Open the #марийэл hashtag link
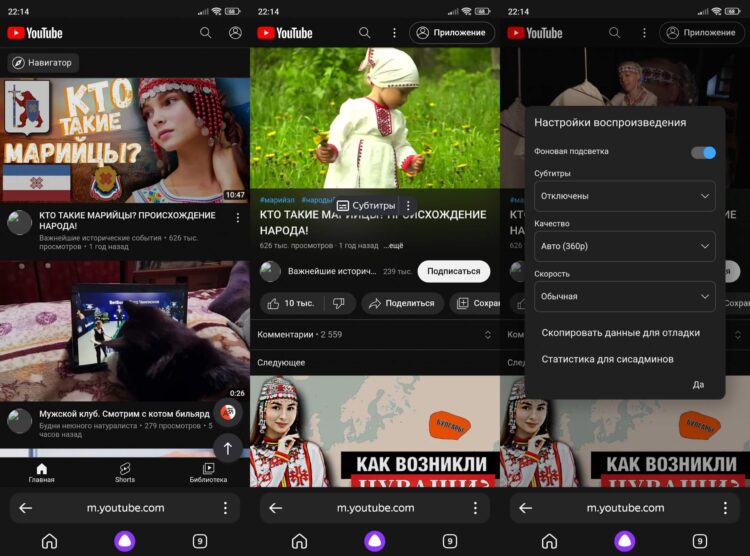This screenshot has width=750, height=556. (x=277, y=200)
